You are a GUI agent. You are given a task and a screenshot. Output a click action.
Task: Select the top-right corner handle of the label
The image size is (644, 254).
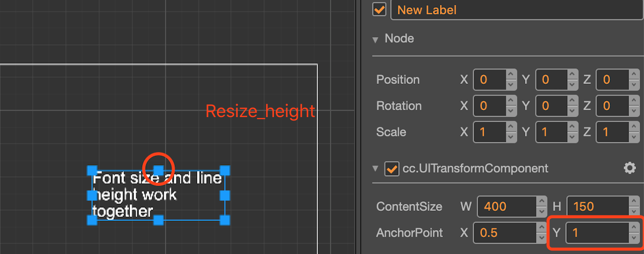point(225,171)
